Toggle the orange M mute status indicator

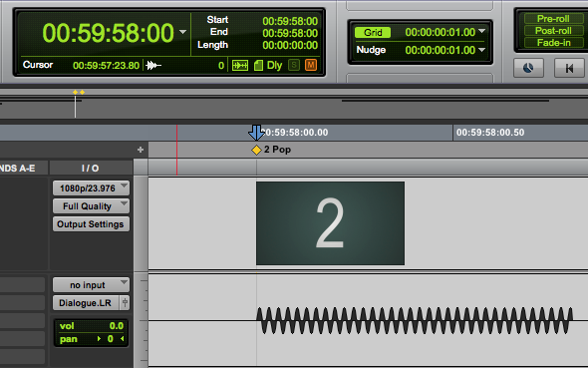[x=311, y=65]
